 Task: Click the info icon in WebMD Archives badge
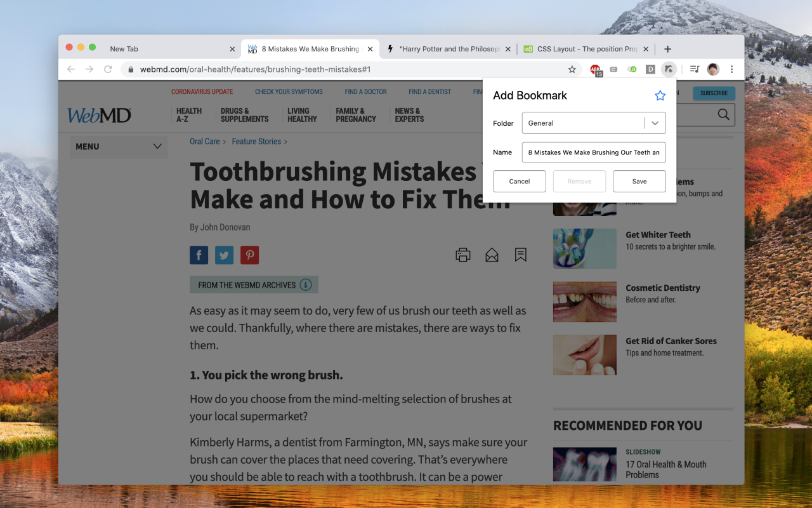(306, 284)
